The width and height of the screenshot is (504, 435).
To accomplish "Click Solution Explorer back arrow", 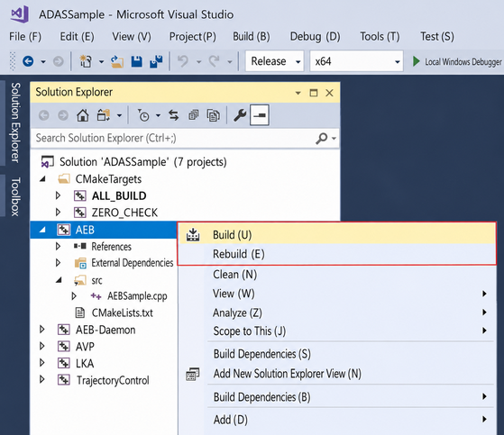I will pos(43,115).
